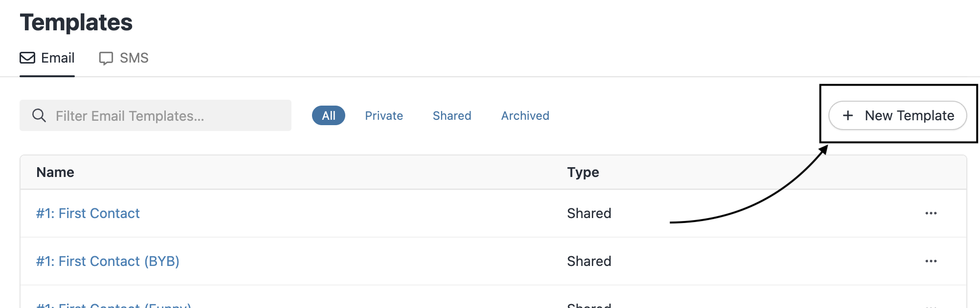Click the magnifying glass search icon
Image resolution: width=980 pixels, height=308 pixels.
click(39, 116)
